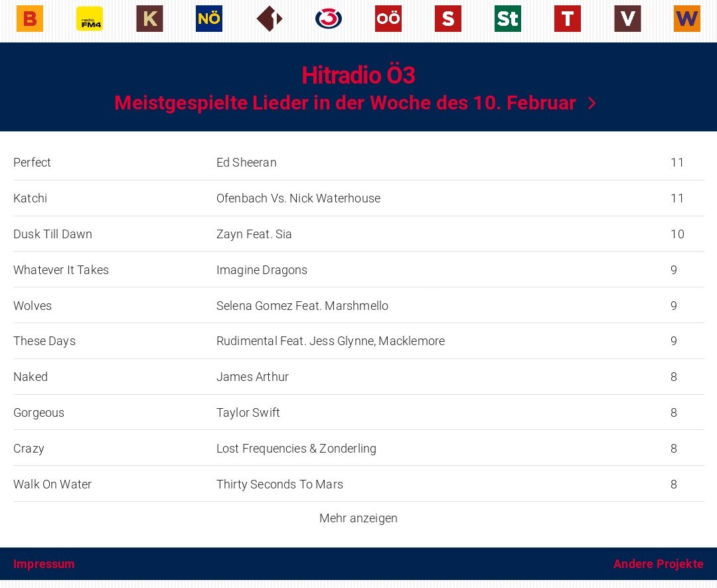Image resolution: width=717 pixels, height=588 pixels.
Task: Expand list with Mehr anzeigen
Action: (358, 518)
